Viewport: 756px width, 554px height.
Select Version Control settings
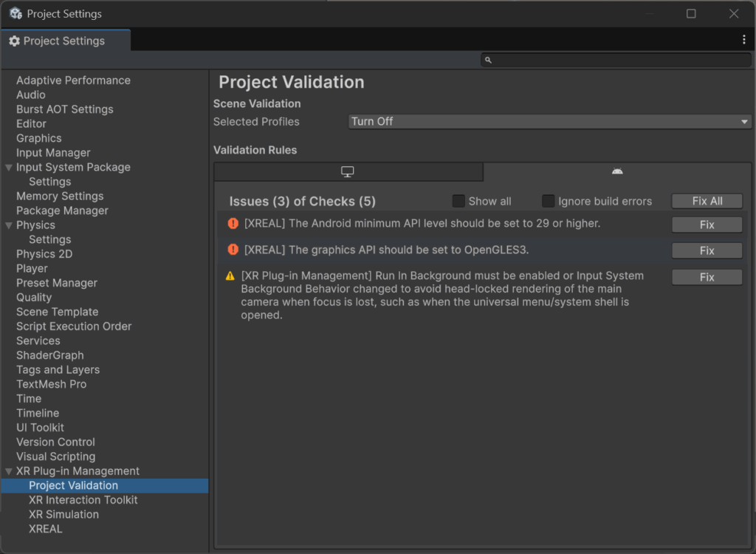(55, 442)
